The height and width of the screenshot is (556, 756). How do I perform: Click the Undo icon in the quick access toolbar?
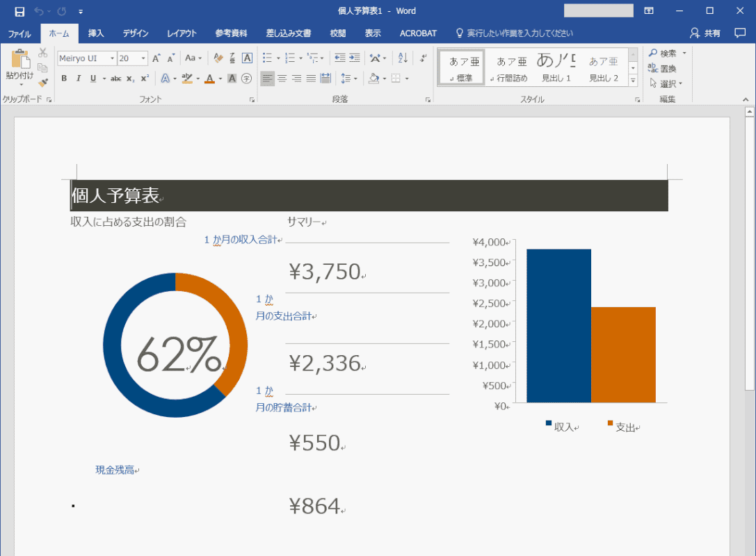[38, 11]
